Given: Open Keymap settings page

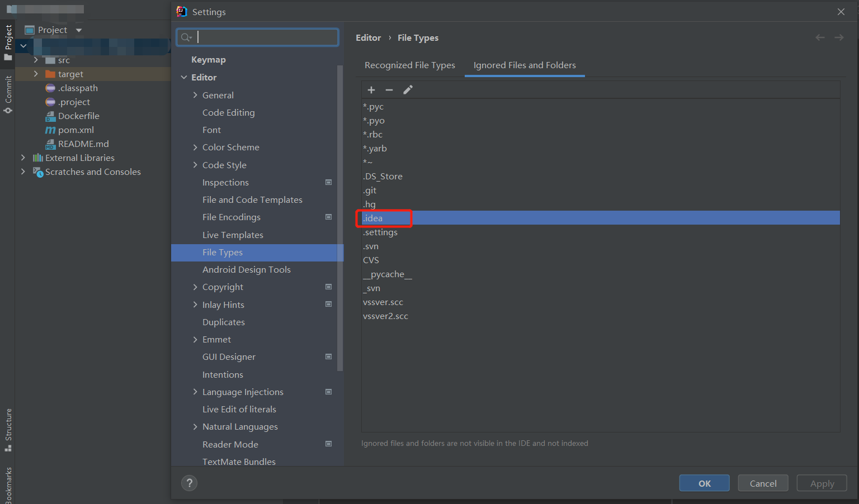Looking at the screenshot, I should [209, 60].
